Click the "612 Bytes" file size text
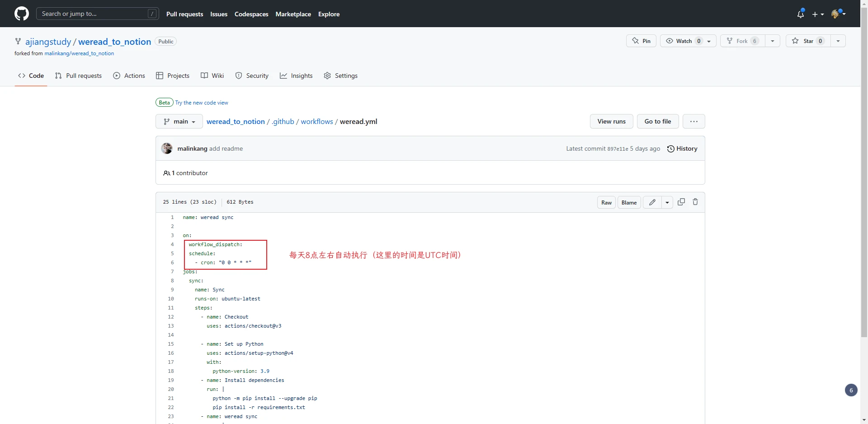The width and height of the screenshot is (868, 424). (x=240, y=202)
